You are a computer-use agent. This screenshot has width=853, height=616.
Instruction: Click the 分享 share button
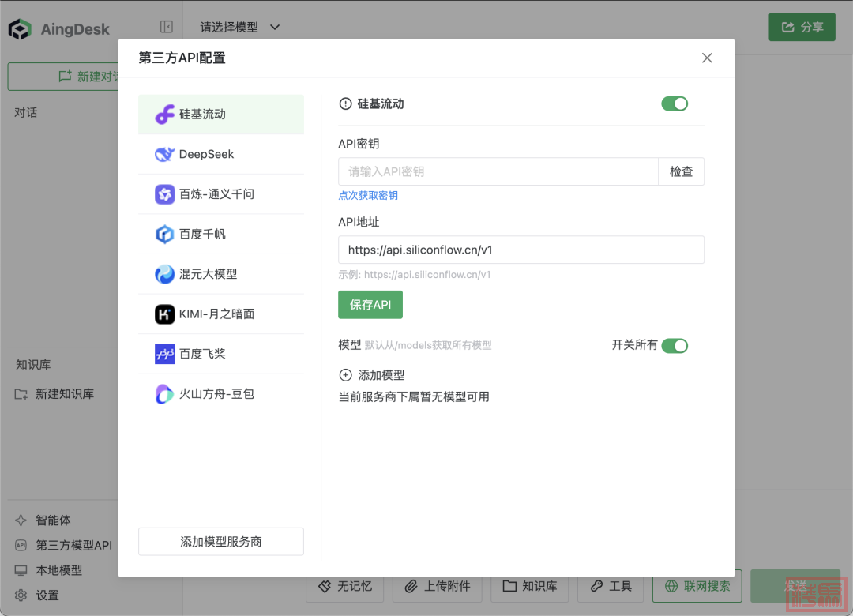click(x=802, y=27)
